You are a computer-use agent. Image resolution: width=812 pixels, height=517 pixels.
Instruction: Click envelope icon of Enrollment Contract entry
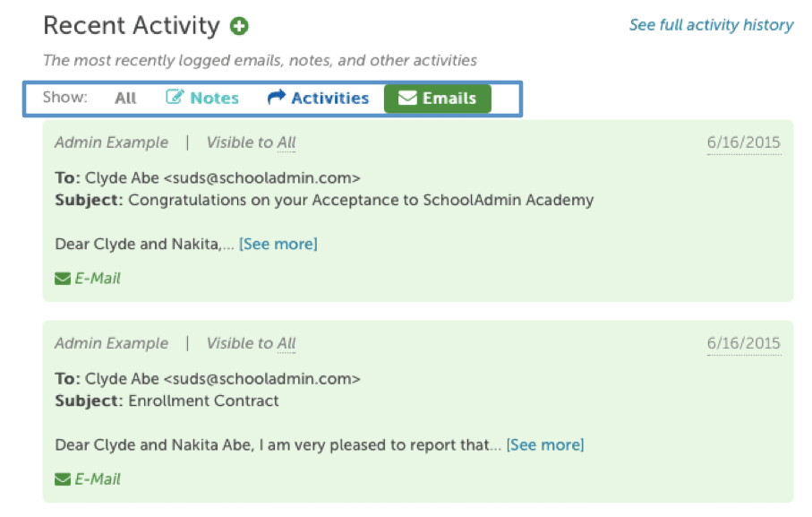coord(63,479)
